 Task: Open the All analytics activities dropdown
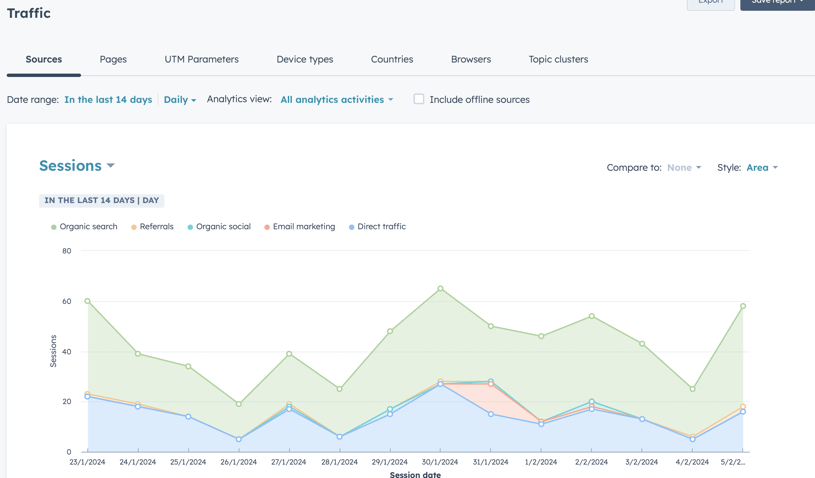(337, 99)
